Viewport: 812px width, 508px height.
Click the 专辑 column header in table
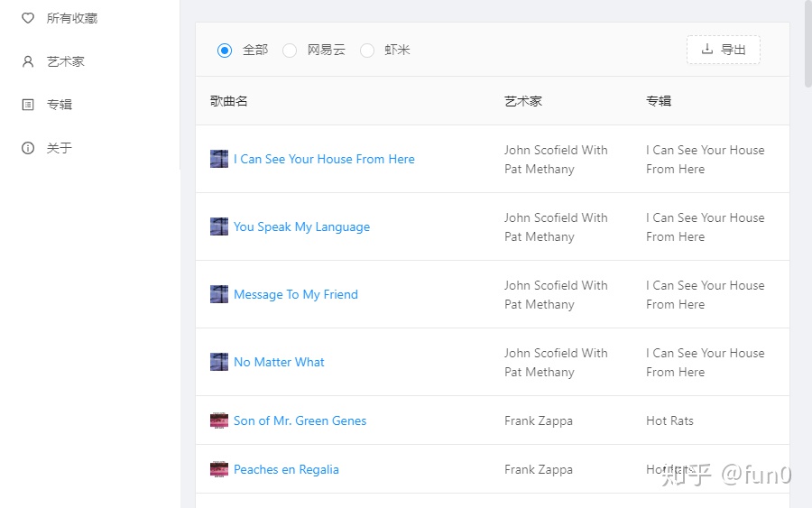(x=659, y=101)
